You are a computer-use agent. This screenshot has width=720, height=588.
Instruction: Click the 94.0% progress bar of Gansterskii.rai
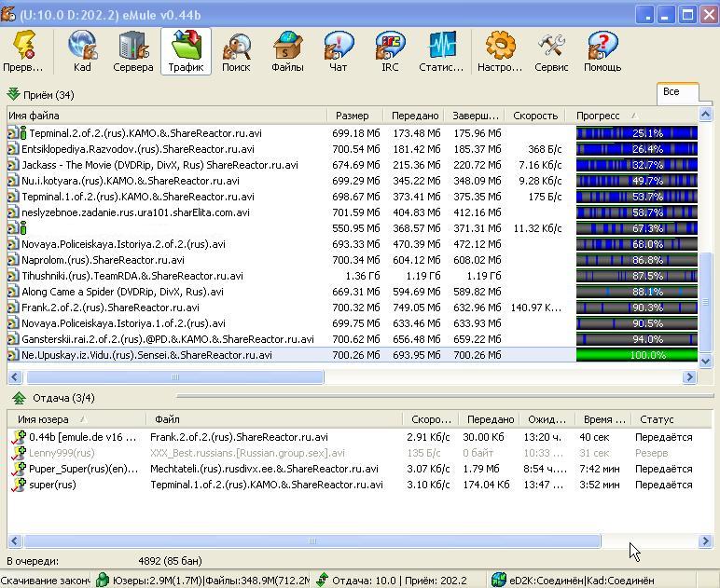637,339
